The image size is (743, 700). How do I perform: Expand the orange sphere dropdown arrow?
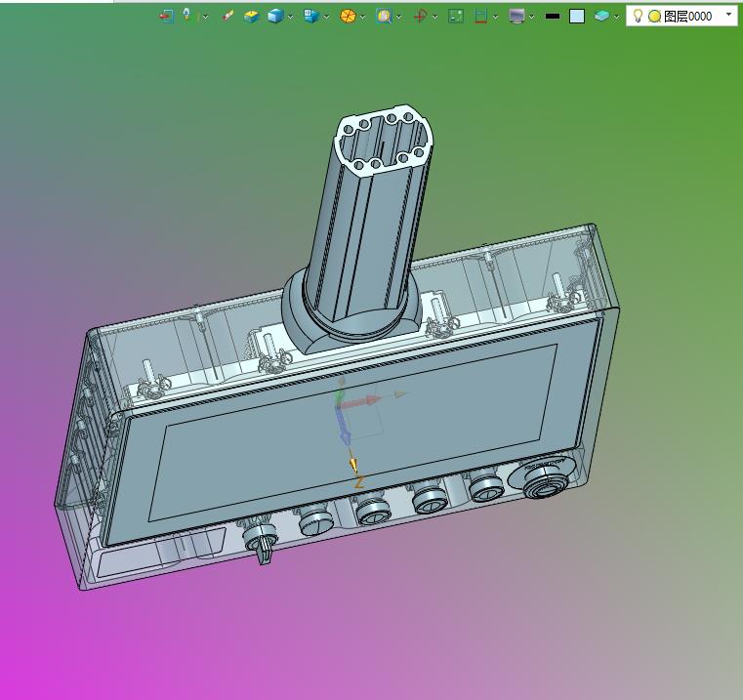pyautogui.click(x=363, y=17)
